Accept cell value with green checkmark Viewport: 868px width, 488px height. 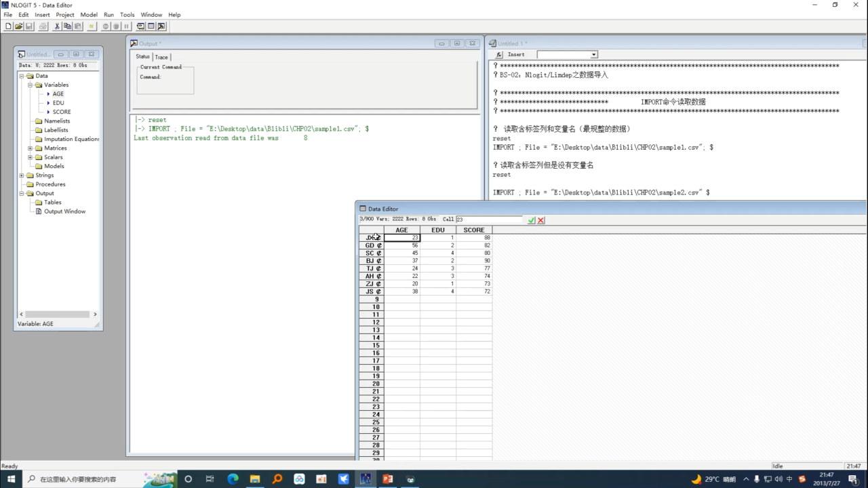pyautogui.click(x=532, y=220)
